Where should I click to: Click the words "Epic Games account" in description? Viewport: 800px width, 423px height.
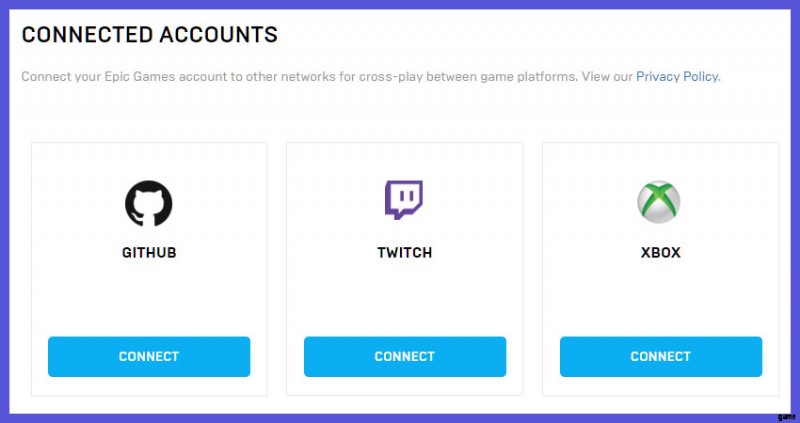161,77
